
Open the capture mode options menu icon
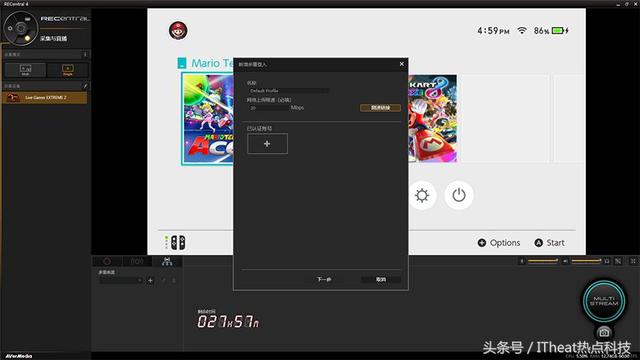coord(85,54)
